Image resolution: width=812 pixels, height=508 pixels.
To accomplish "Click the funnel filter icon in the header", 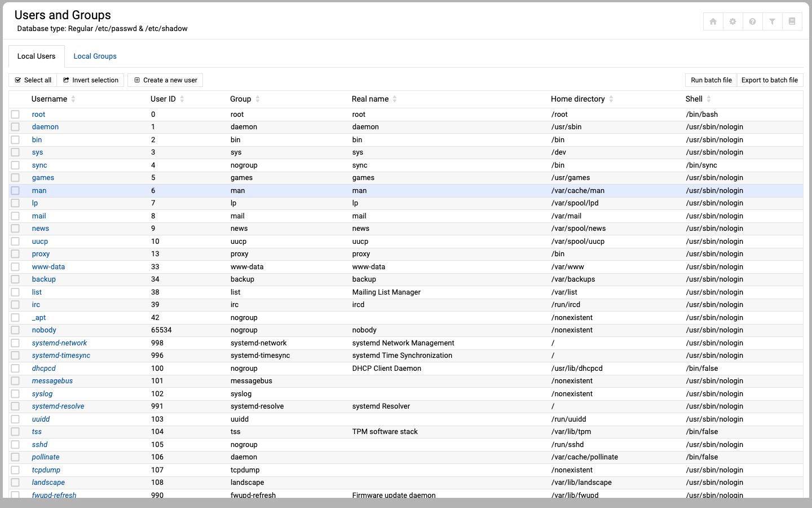I will tap(772, 21).
